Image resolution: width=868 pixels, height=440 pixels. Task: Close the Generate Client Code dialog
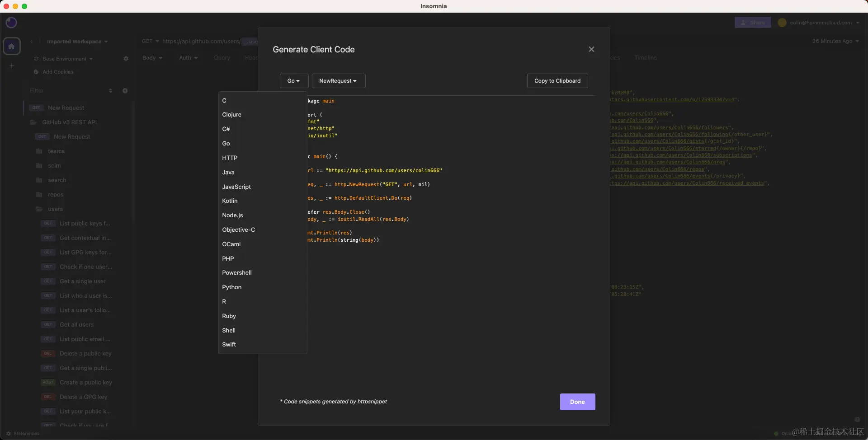tap(591, 49)
